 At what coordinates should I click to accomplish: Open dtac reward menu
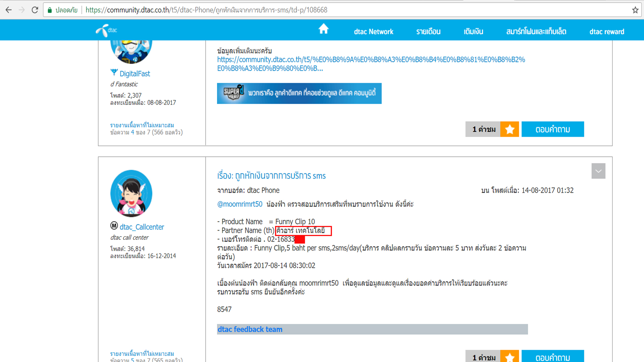pos(606,32)
